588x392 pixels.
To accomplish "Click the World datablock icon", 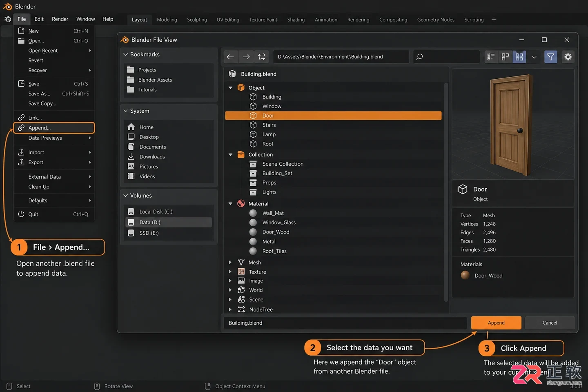I will pyautogui.click(x=241, y=290).
